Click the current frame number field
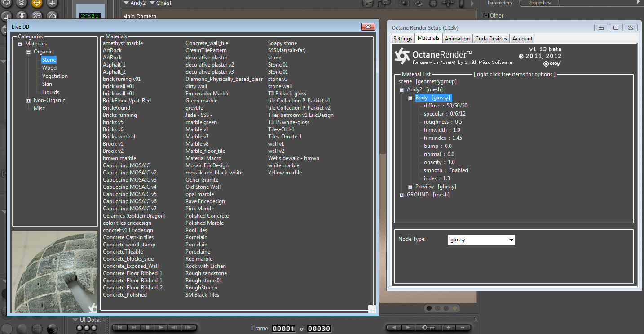644x334 pixels. 284,329
